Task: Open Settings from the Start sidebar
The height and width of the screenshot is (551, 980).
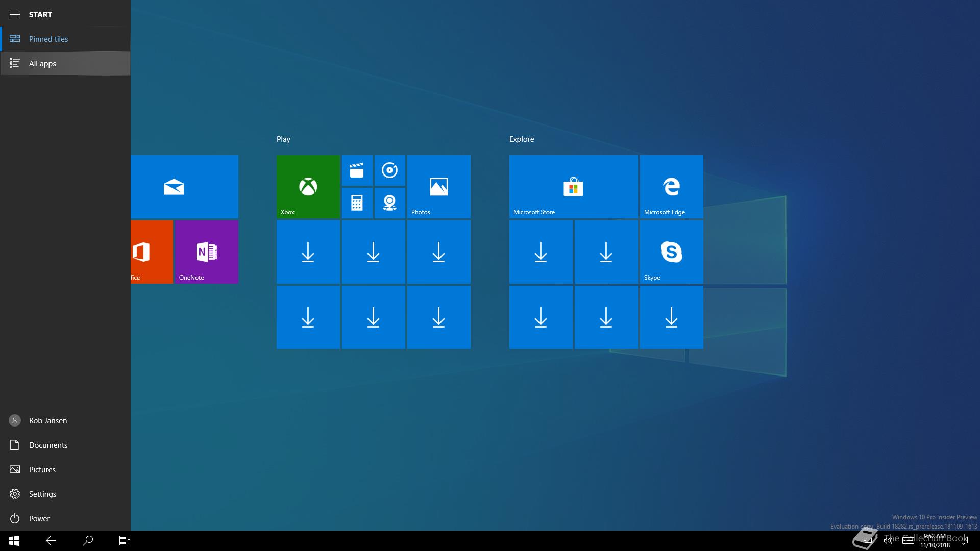Action: (x=65, y=494)
